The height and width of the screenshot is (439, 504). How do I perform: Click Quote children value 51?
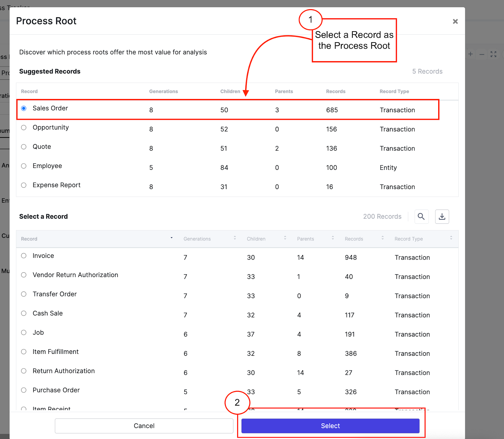pyautogui.click(x=224, y=148)
